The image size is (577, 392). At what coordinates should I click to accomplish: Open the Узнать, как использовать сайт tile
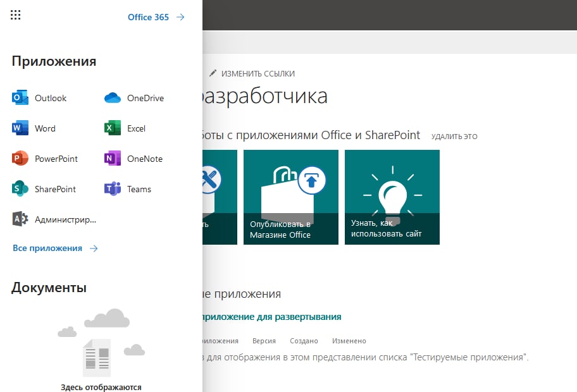[x=392, y=197]
